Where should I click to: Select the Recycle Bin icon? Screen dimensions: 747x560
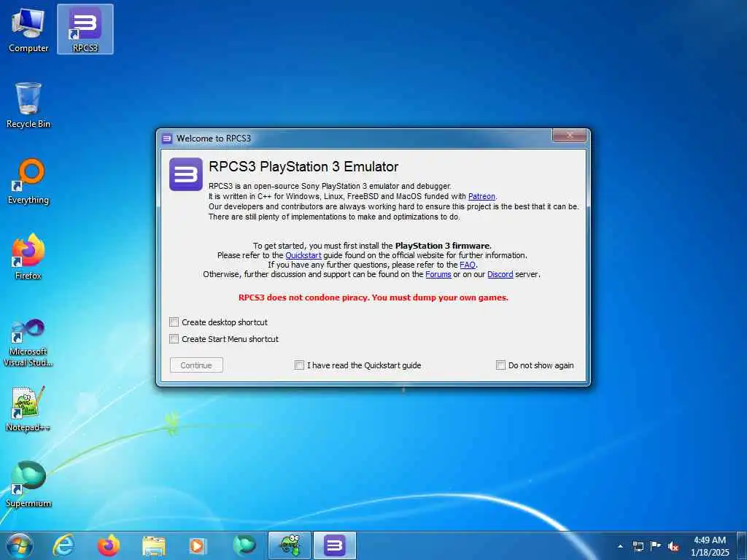[28, 105]
